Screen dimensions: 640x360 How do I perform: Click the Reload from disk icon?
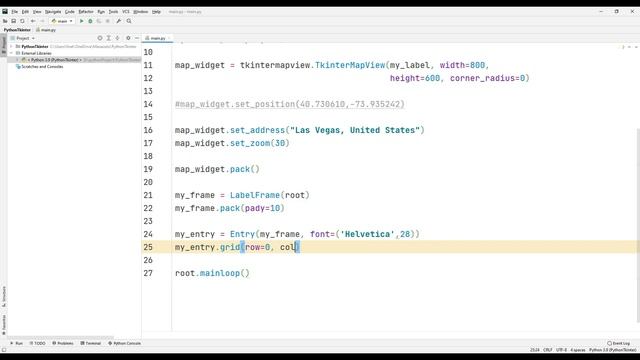pos(22,21)
